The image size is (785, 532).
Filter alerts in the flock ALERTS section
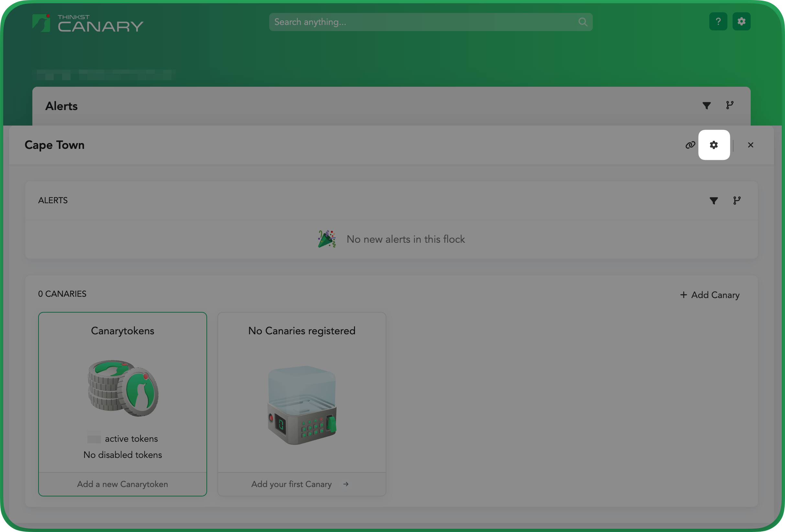pyautogui.click(x=713, y=201)
